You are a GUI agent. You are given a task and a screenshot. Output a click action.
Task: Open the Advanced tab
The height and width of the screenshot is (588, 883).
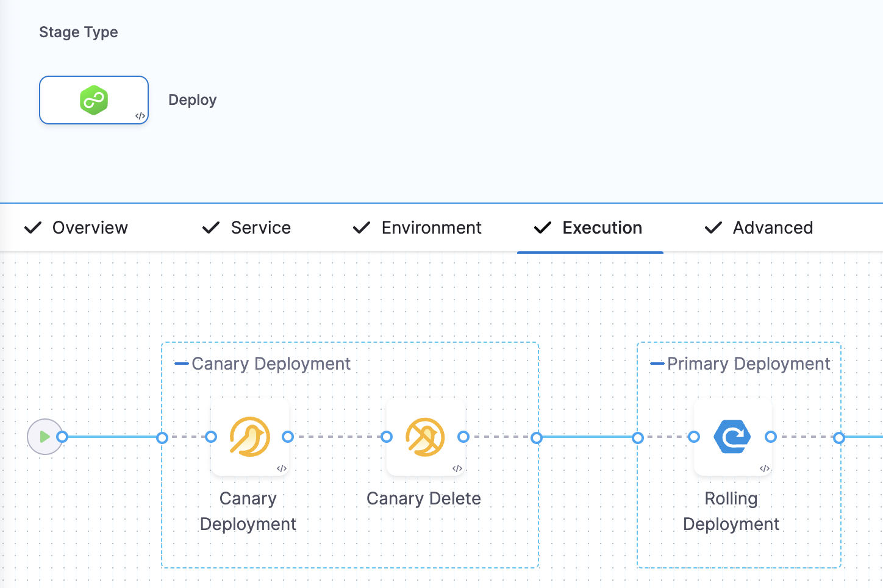pyautogui.click(x=773, y=228)
